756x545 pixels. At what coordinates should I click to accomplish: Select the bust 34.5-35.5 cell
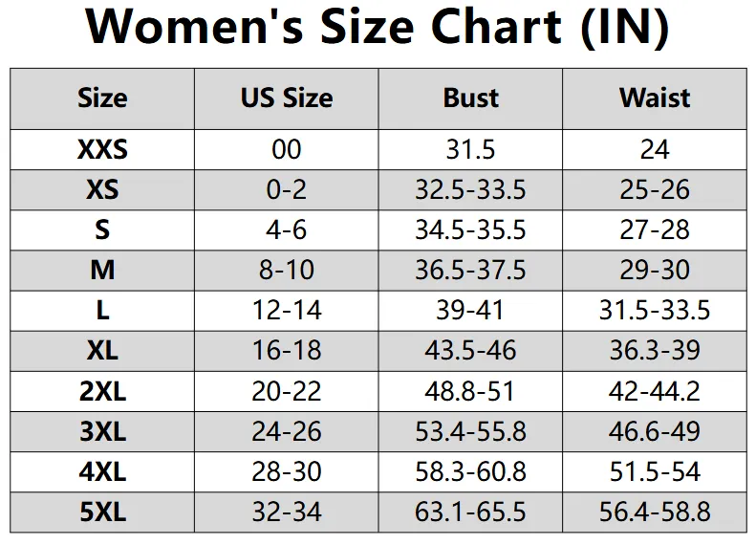(470, 229)
